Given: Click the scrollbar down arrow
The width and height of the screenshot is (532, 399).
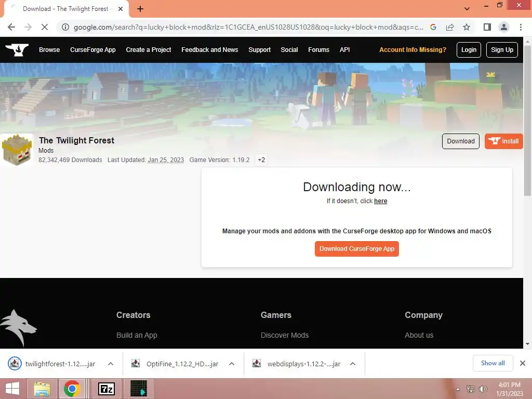Looking at the screenshot, I should 527,344.
